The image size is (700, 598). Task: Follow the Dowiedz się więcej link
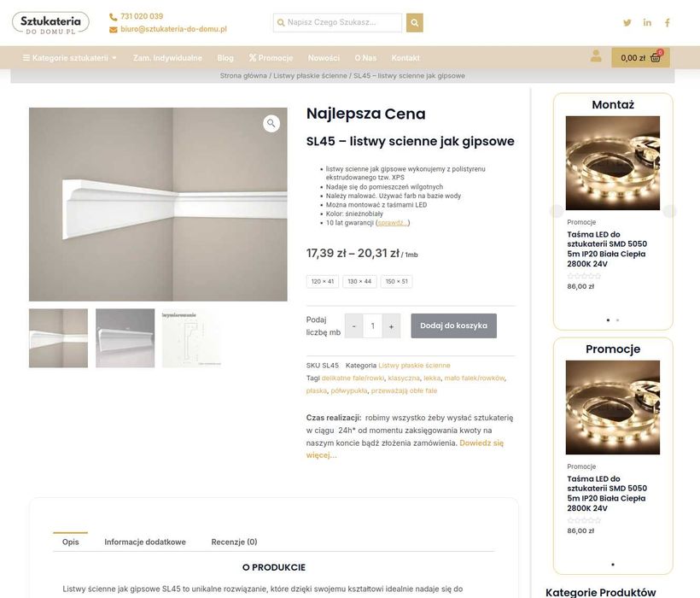[405, 448]
